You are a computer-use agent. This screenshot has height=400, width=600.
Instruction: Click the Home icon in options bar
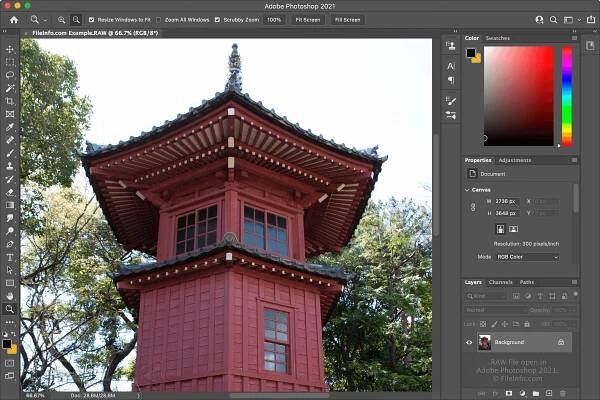coord(14,19)
